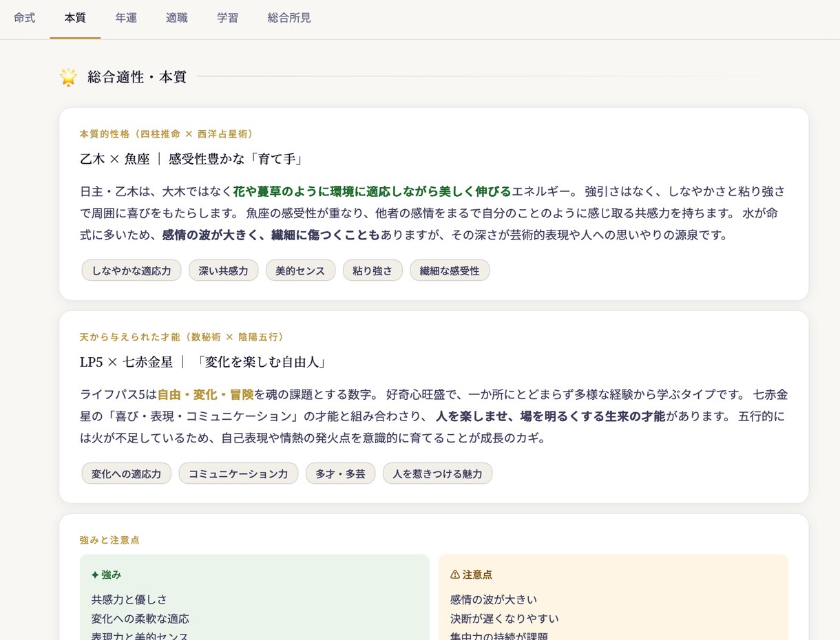Viewport: 840px width, 640px height.
Task: Click the 感情の波が大きい list item
Action: click(494, 599)
